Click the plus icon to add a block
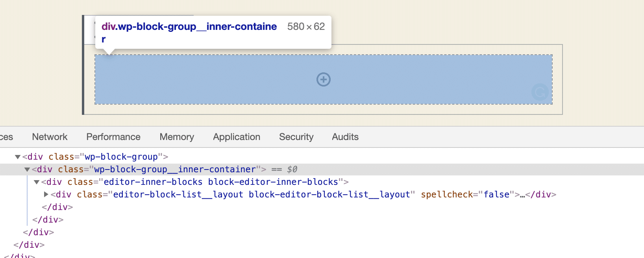This screenshot has height=258, width=644. coord(324,79)
